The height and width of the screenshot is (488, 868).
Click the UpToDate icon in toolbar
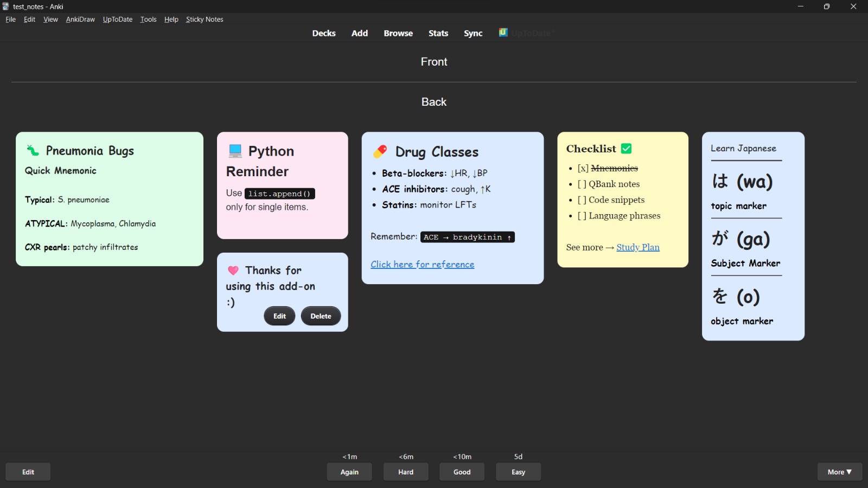point(503,33)
